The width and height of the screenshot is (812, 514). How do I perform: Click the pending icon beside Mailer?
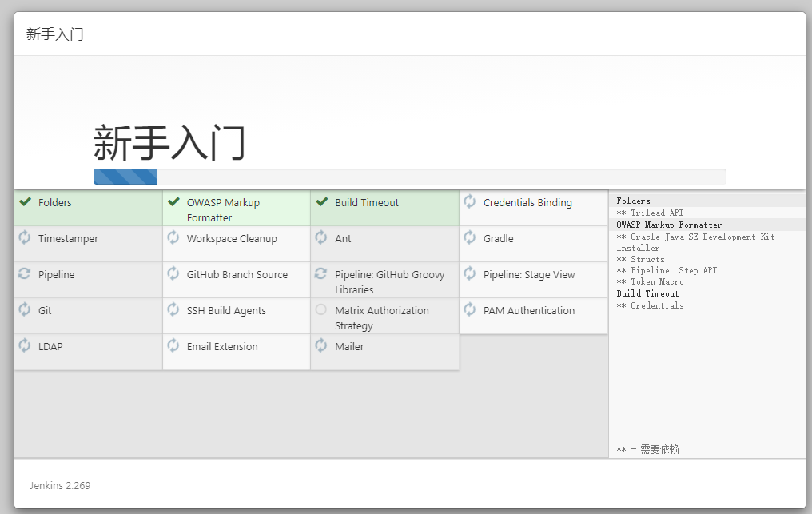click(321, 345)
